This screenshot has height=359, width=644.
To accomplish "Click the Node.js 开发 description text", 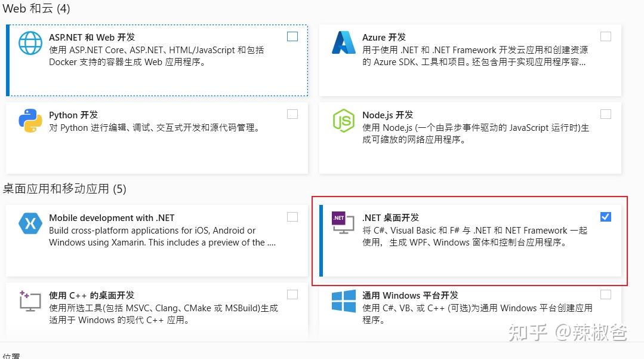I will tap(475, 134).
